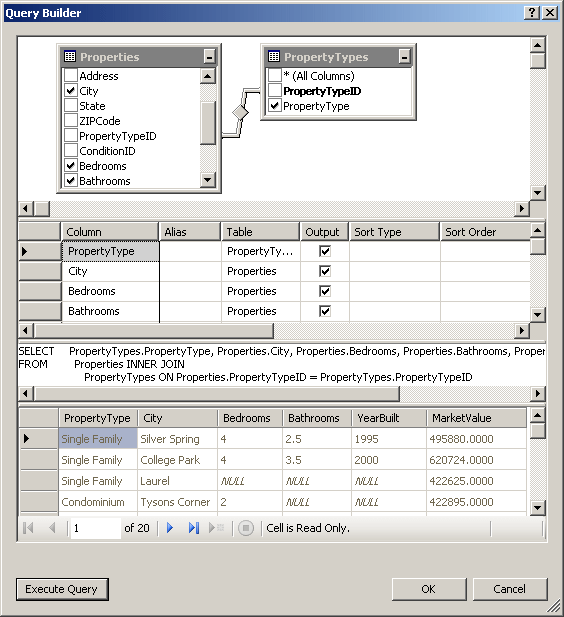Click the Alias column header
The width and height of the screenshot is (564, 617).
tap(190, 232)
